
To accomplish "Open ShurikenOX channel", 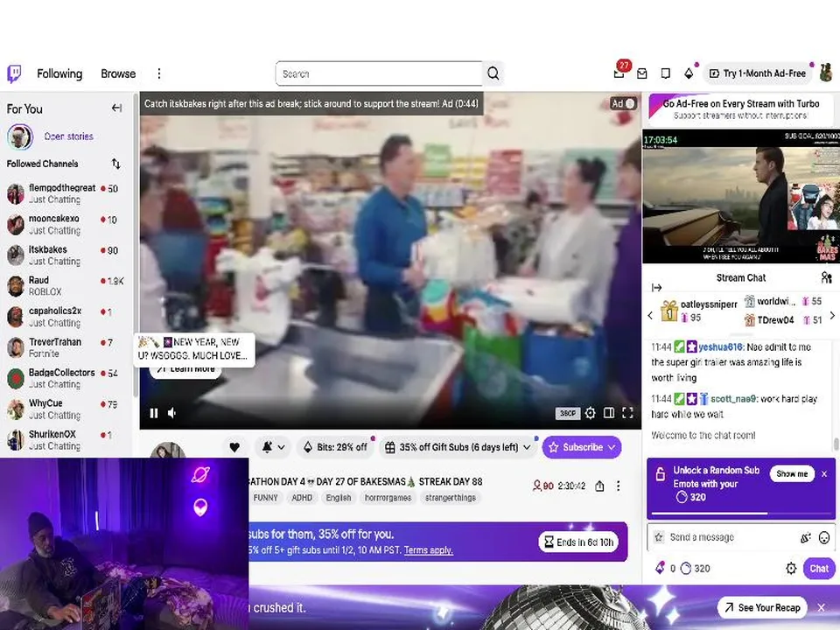I will pos(66,440).
